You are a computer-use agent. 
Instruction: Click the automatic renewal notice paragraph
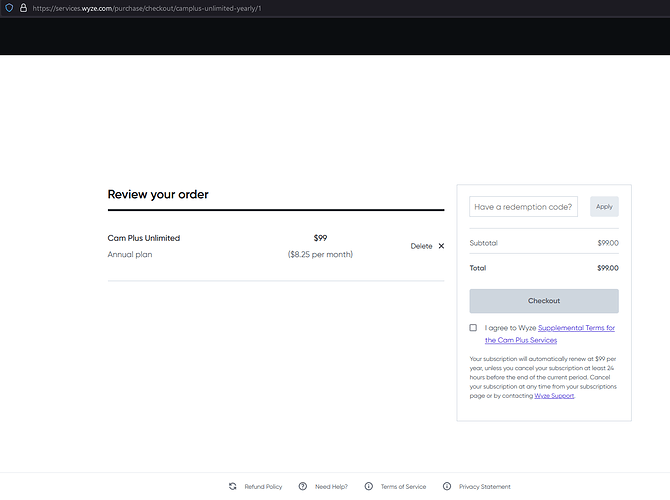543,377
